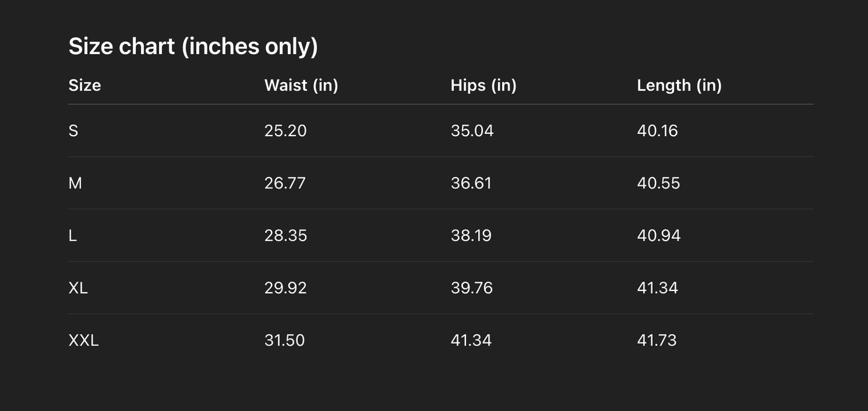Click the L size row label
The width and height of the screenshot is (868, 411).
[x=73, y=235]
